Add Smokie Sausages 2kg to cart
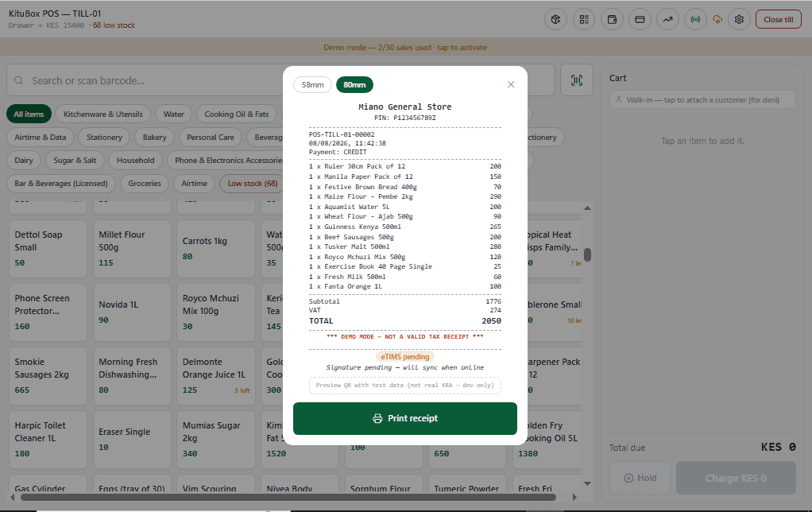The height and width of the screenshot is (512, 812). [48, 376]
